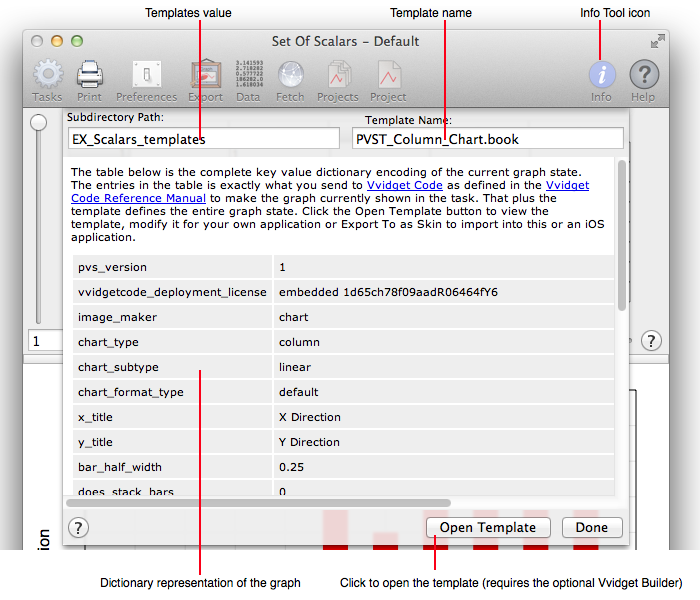Click the Export toolbar icon
Image resolution: width=700 pixels, height=600 pixels.
point(206,74)
